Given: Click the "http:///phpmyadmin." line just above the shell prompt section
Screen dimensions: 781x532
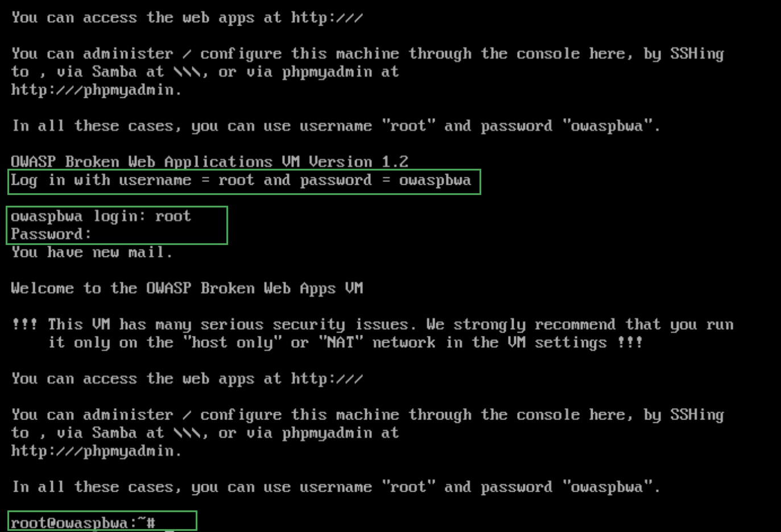Looking at the screenshot, I should pos(96,451).
